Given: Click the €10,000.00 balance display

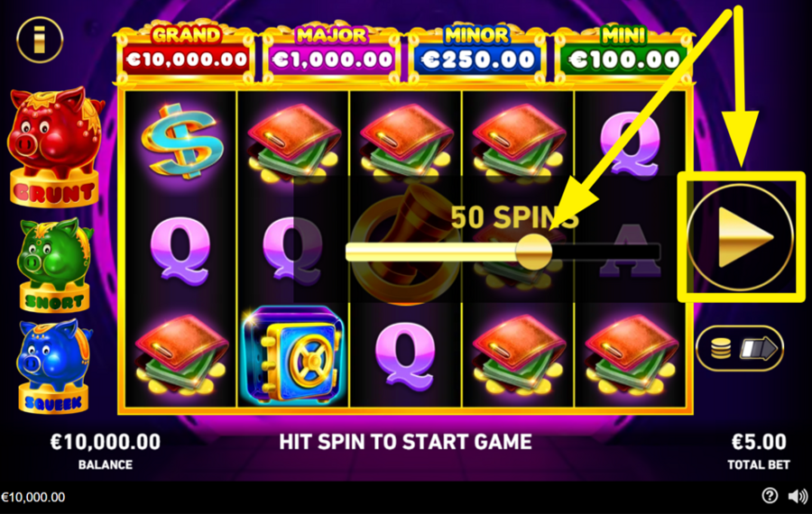Looking at the screenshot, I should [106, 450].
